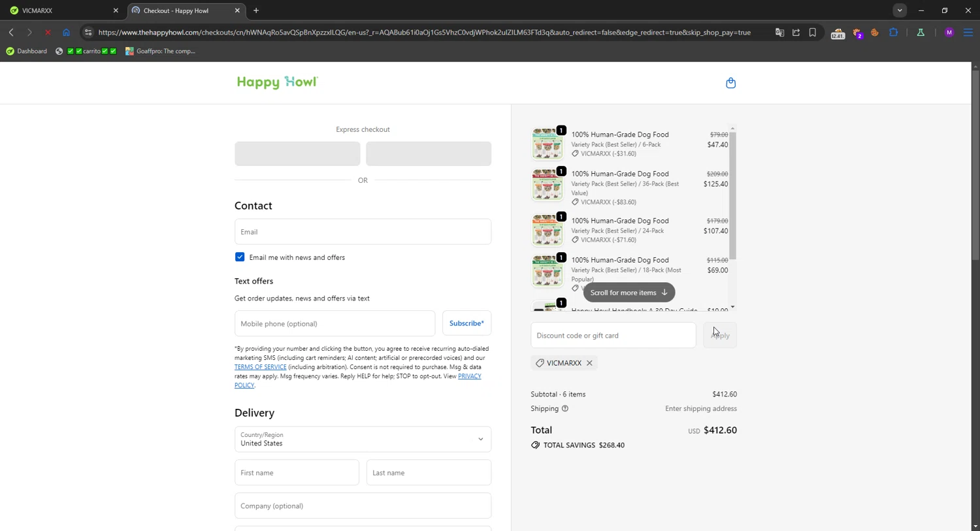980x531 pixels.
Task: Open the TERMS OF SERVICE link
Action: [261, 367]
